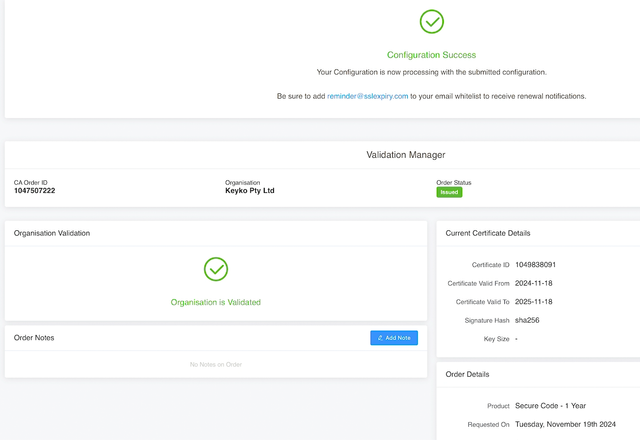Click the organisation name Keyko Pty Ltd
This screenshot has height=440, width=640.
click(x=249, y=191)
